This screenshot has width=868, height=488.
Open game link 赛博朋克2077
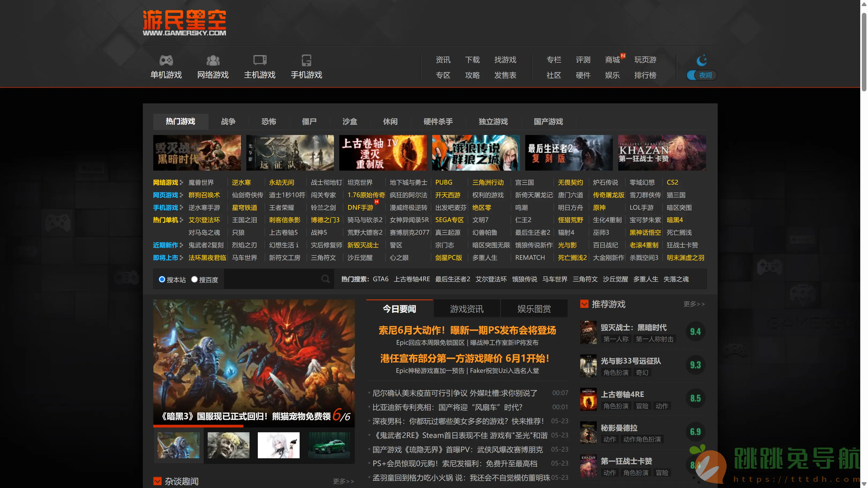[409, 232]
